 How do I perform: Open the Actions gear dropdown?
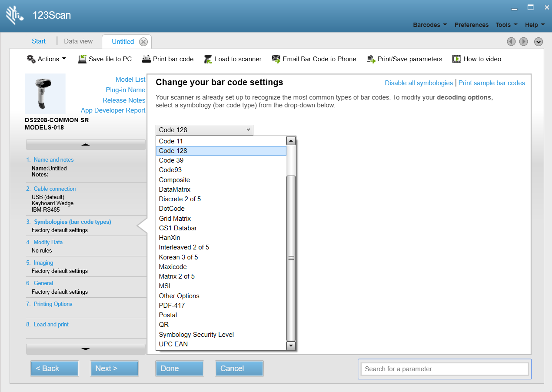coord(47,59)
